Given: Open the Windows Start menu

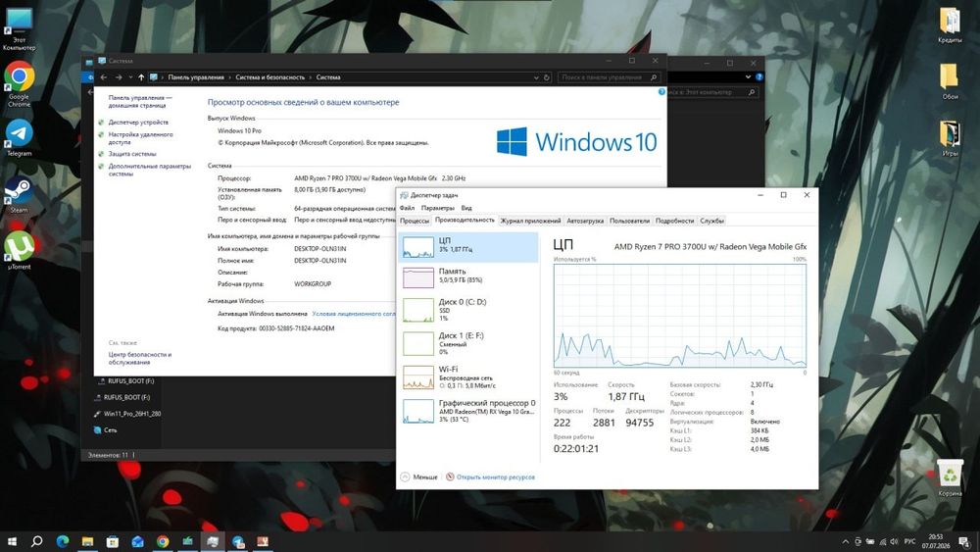Looking at the screenshot, I should click(12, 541).
